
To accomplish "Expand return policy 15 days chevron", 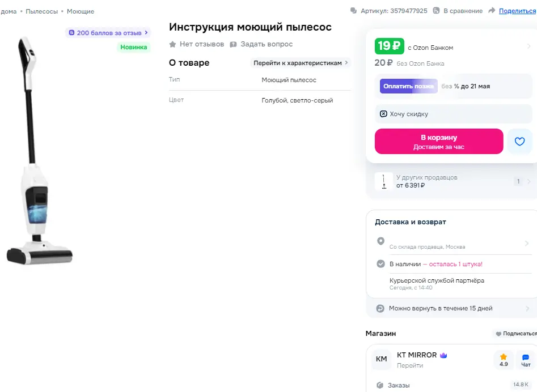I will click(x=527, y=309).
